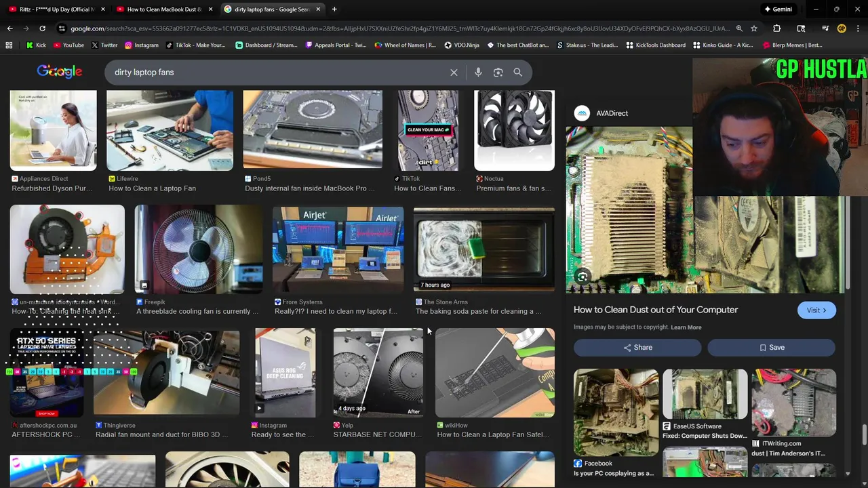Go to the Google logo homepage

[x=60, y=72]
